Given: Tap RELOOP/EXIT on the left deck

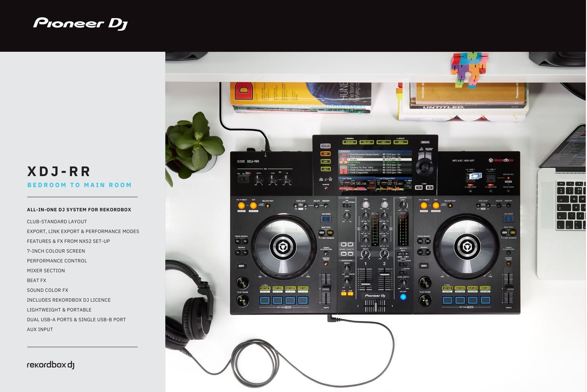Looking at the screenshot, I should tap(268, 205).
